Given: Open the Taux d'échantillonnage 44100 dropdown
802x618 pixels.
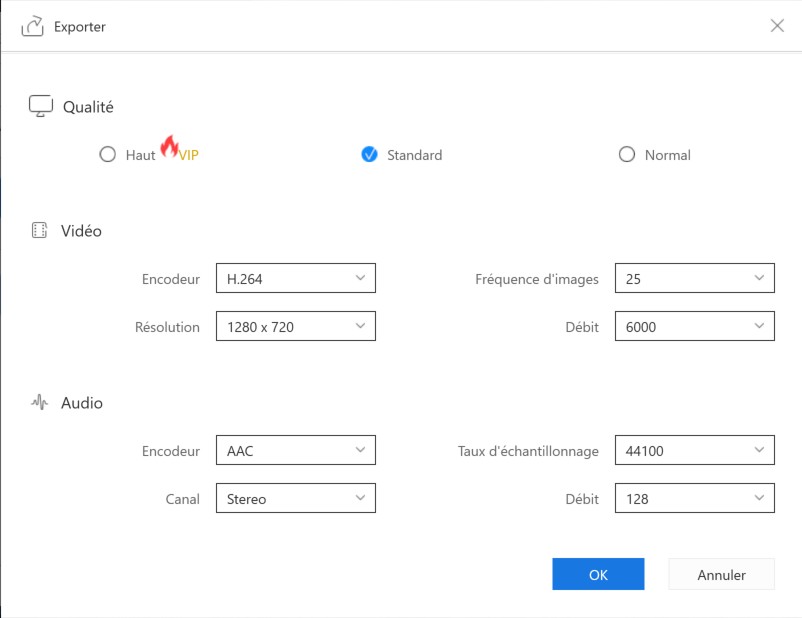Looking at the screenshot, I should pos(694,451).
